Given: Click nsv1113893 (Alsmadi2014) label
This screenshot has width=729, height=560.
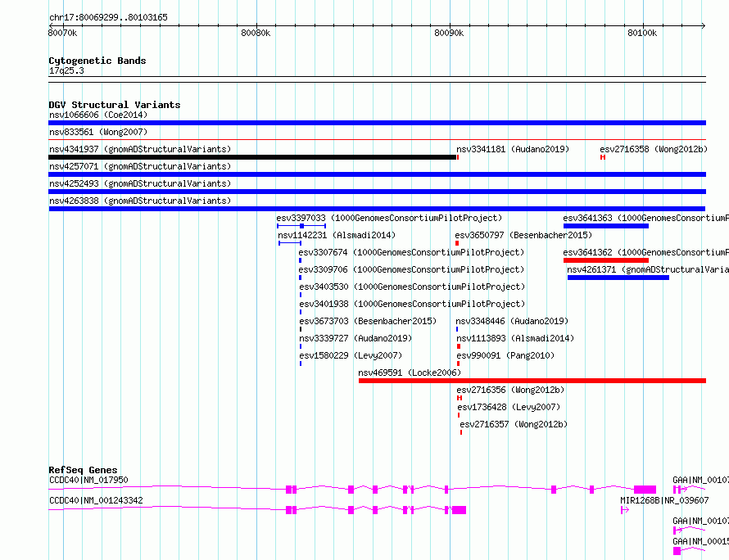Looking at the screenshot, I should 515,338.
